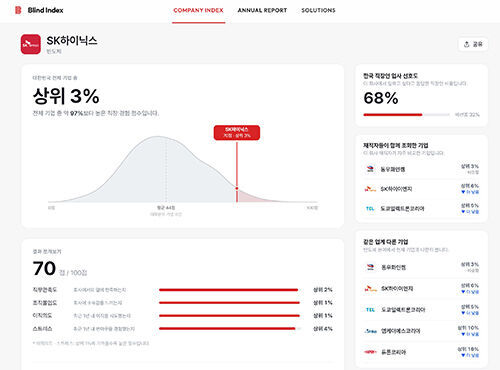Click the TEL logo in the same-industry companies card
Screen dimensions: 500x370
[x=370, y=310]
